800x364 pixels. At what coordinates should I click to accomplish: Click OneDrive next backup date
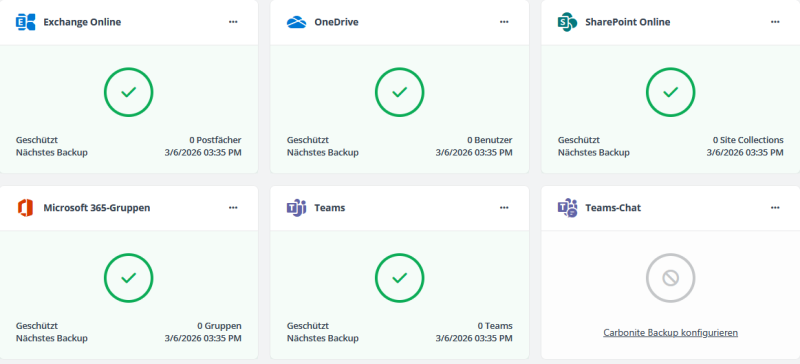[x=474, y=153]
